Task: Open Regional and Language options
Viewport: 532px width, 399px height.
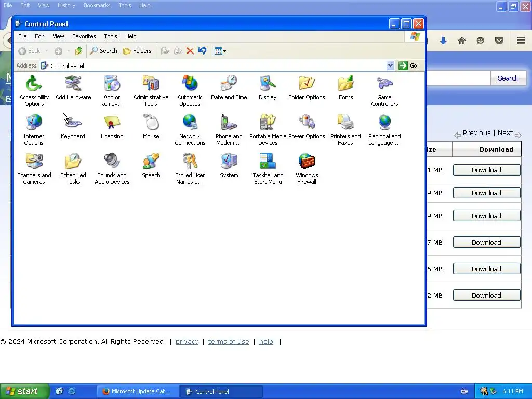Action: click(x=384, y=129)
